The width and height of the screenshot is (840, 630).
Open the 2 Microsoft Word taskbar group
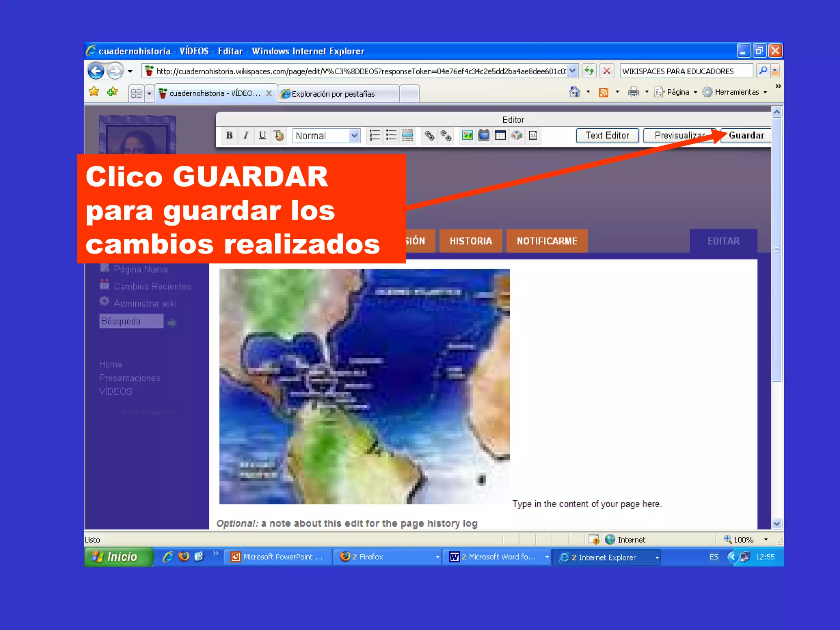pos(497,557)
